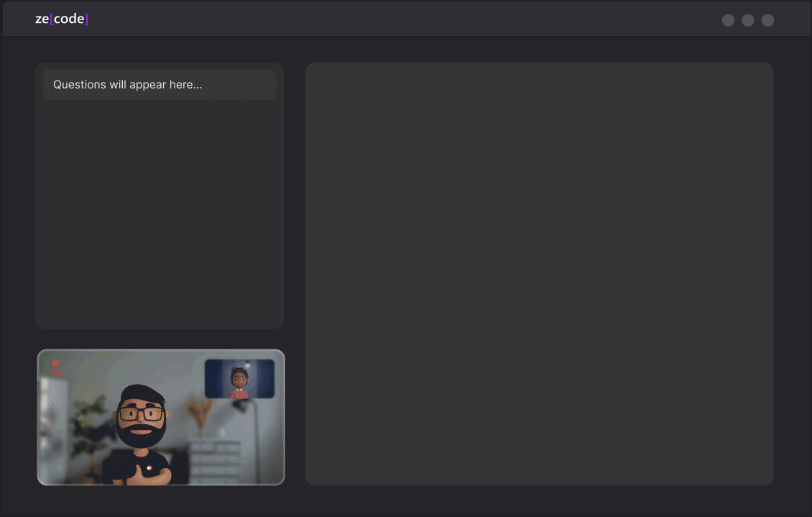
Task: Click the rightmost gray circle in title bar
Action: tap(767, 20)
